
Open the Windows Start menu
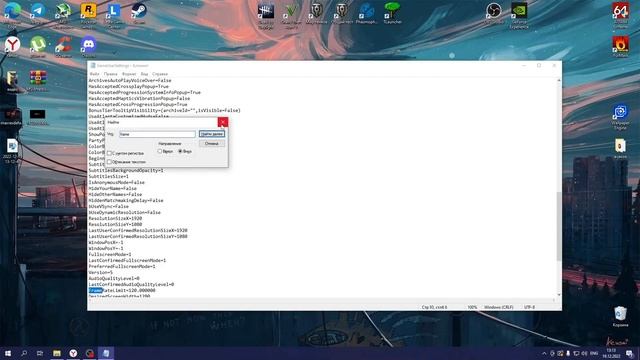8,353
